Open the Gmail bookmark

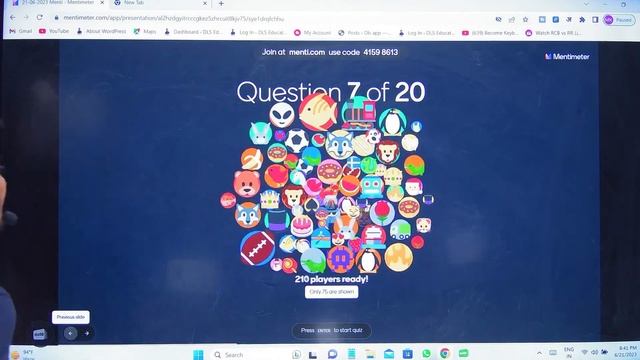(20, 31)
